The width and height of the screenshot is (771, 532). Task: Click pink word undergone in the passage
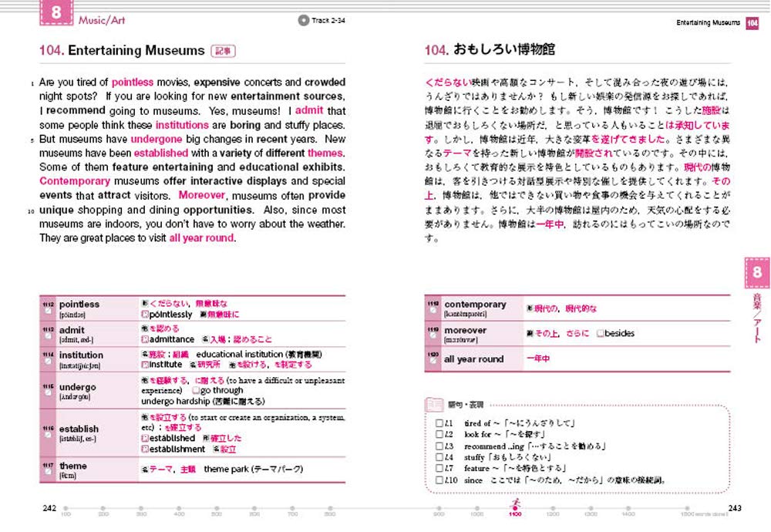pyautogui.click(x=157, y=139)
